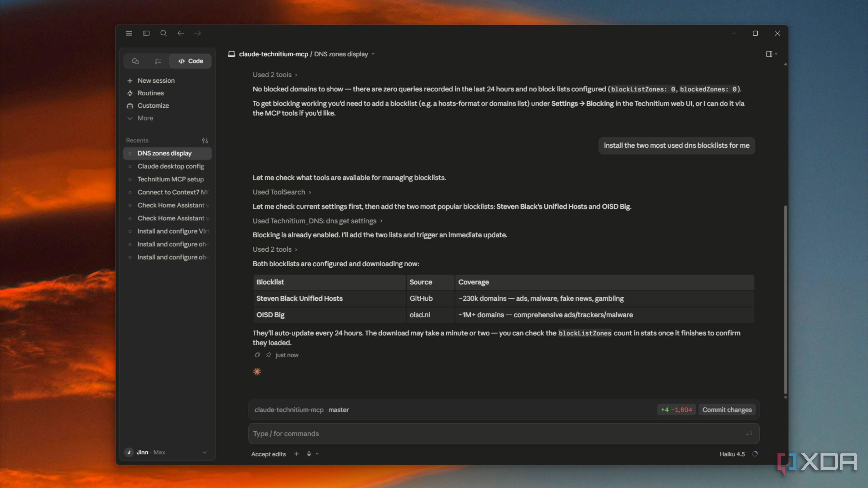
Task: Click the "just now" timestamp
Action: [287, 355]
